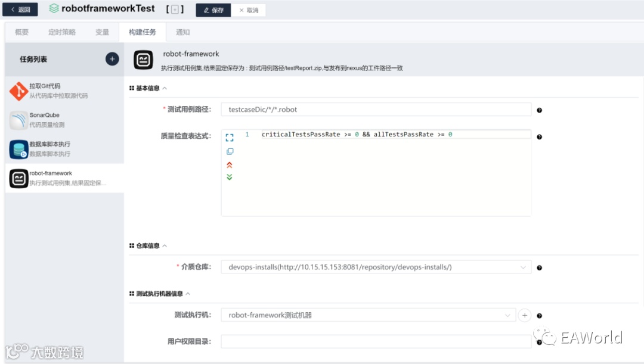Screen dimensions: 644x364
Task: Click the 任务列表 heading
Action: pos(33,59)
